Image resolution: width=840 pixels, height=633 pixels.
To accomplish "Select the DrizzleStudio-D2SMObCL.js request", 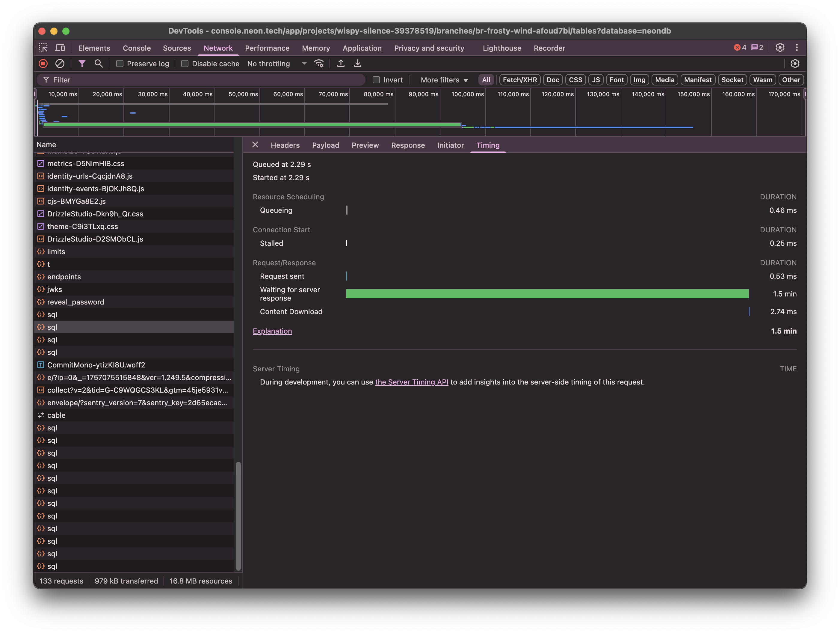I will (134, 239).
